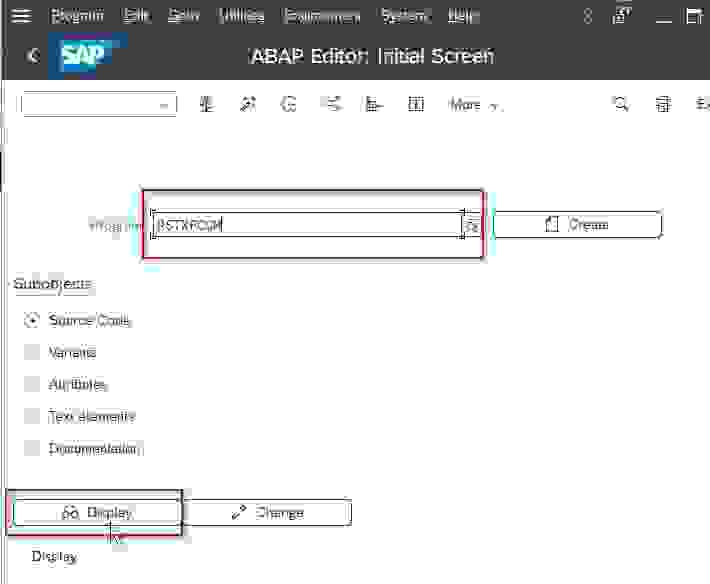Click the Subobjects group heading
Viewport: 710px width, 584px height.
[53, 284]
